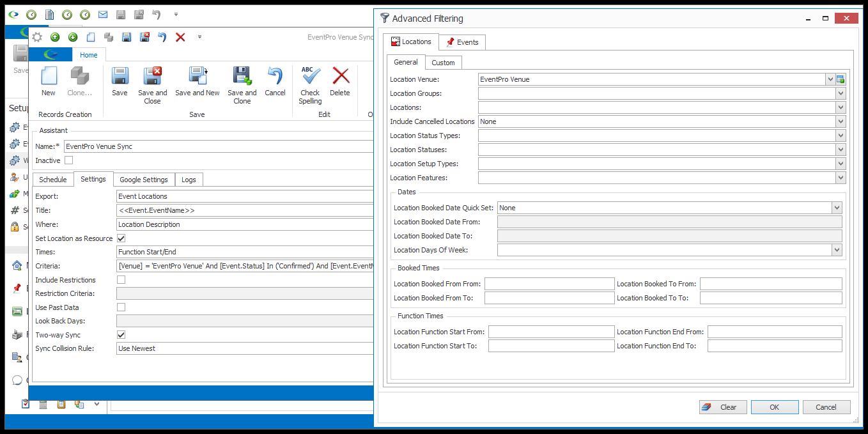Open Location Booked Date Quick Set dropdown
868x434 pixels.
coord(837,208)
